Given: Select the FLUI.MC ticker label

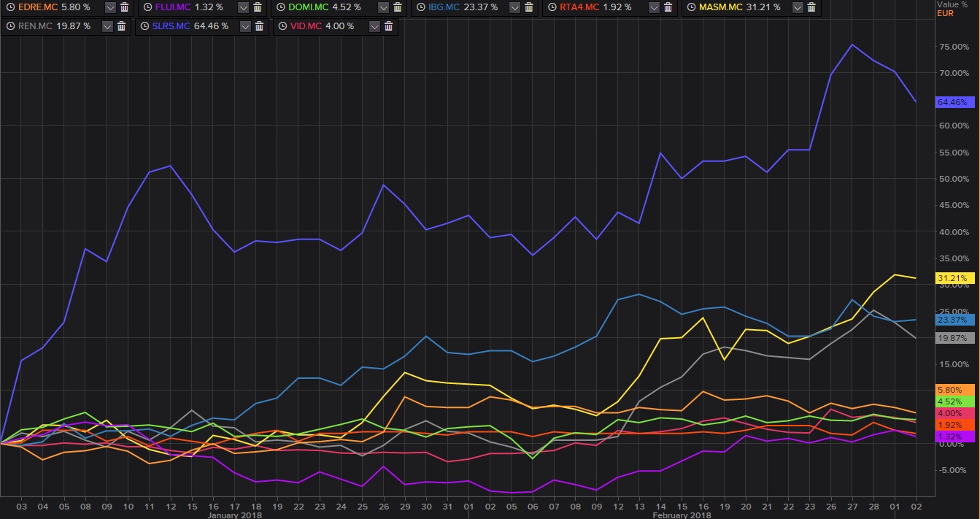Looking at the screenshot, I should 171,7.
